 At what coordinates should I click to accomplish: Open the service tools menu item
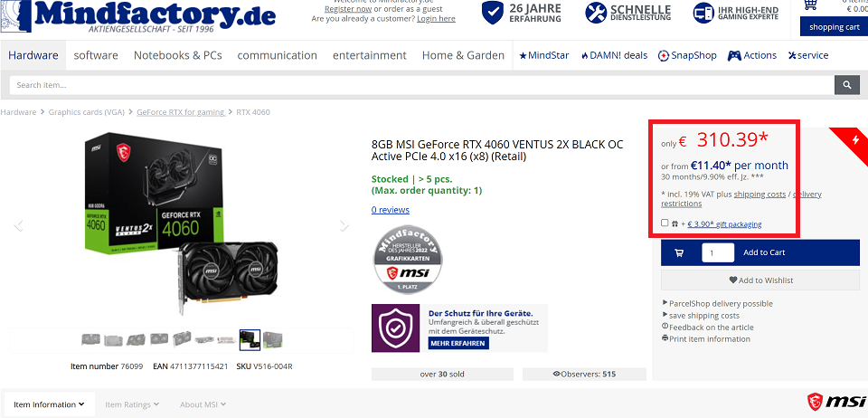(808, 55)
